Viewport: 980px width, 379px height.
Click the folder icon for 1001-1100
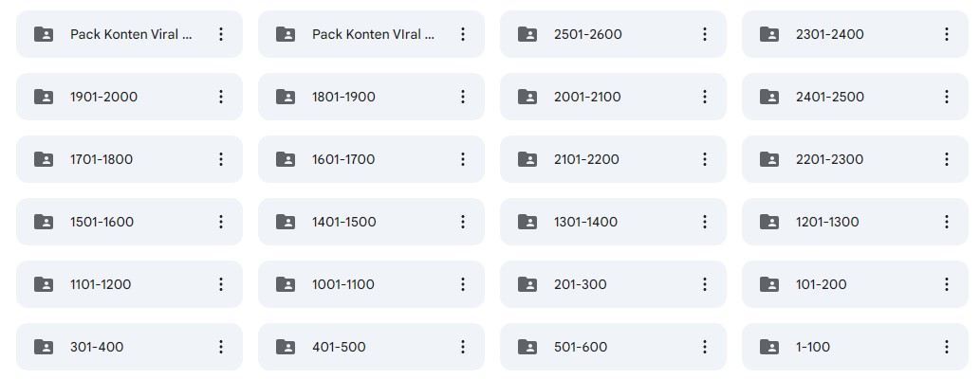pos(286,284)
